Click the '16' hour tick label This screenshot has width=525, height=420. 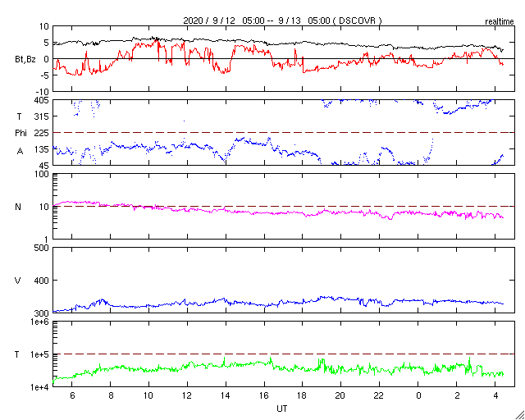264,395
